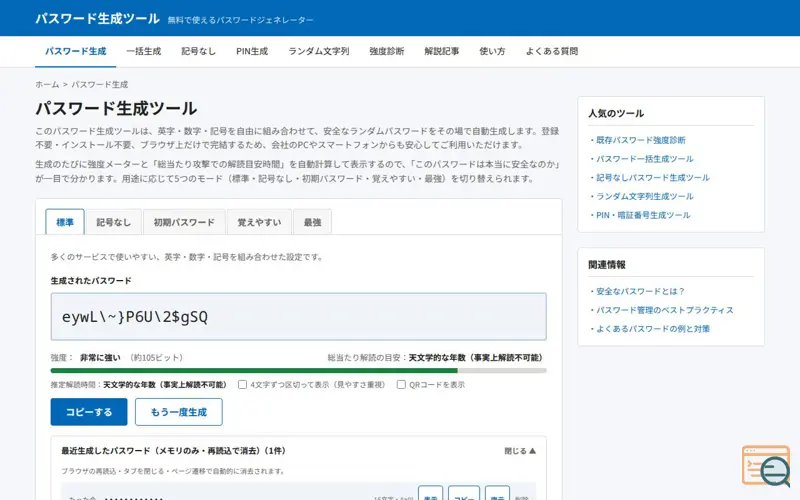
Task: Click the 生成されたパスワード label
Action: pos(91,281)
